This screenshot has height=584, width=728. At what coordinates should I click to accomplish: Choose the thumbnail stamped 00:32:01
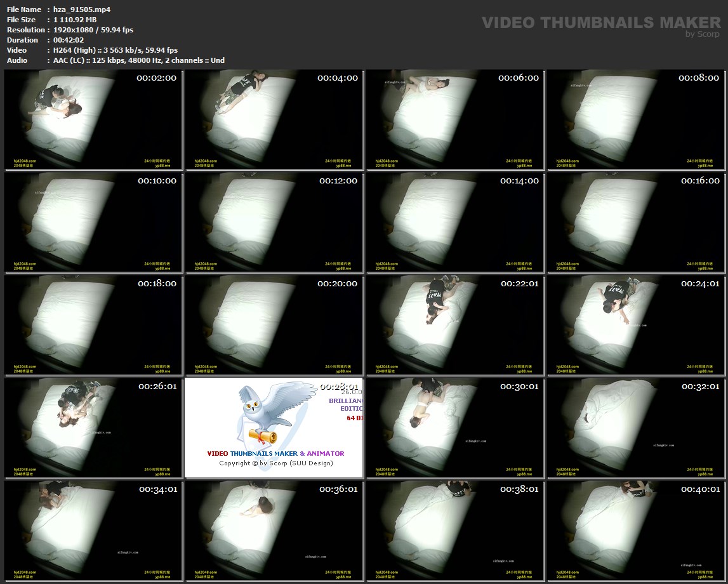tap(636, 428)
